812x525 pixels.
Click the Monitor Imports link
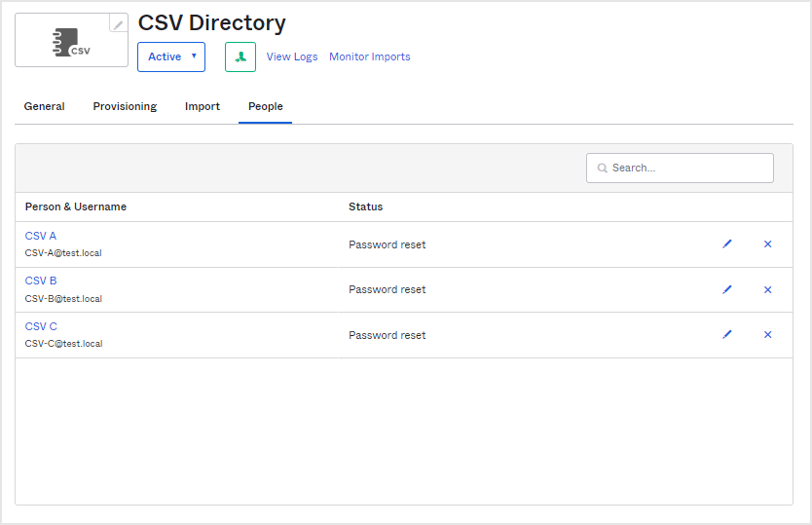[x=369, y=56]
